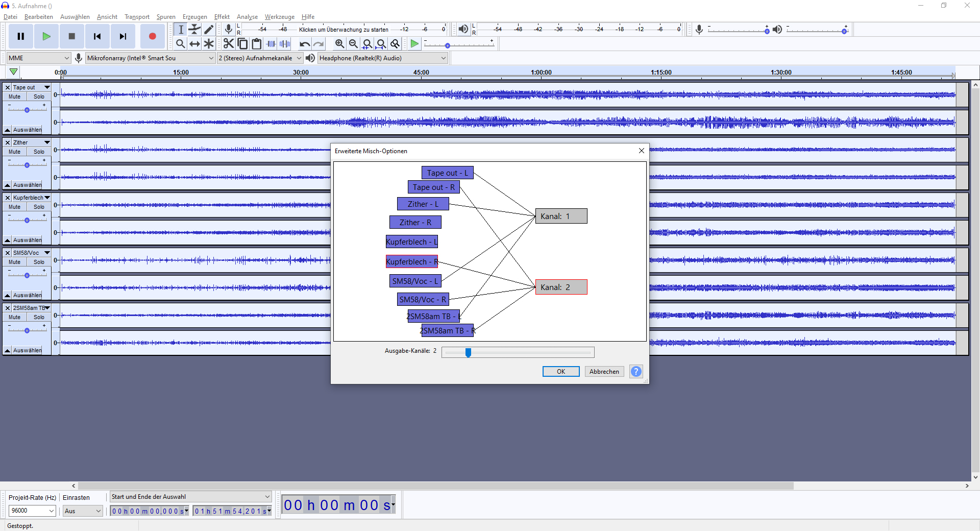Mute the SM58/Voc track
This screenshot has width=980, height=531.
coord(15,262)
